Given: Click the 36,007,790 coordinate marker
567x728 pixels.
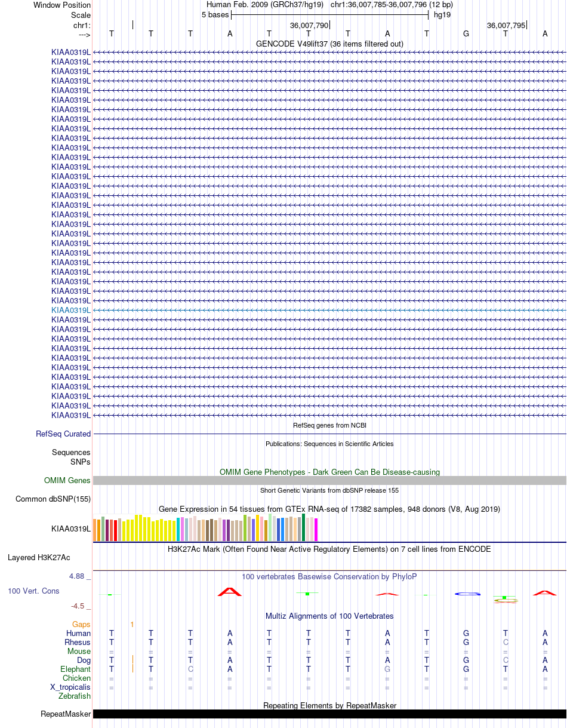Looking at the screenshot, I should tap(309, 25).
